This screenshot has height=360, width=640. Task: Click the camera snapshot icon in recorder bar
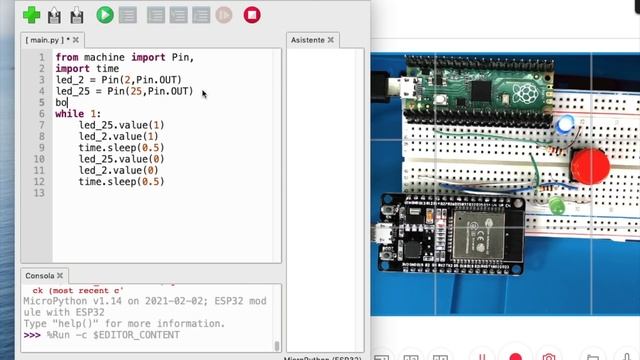tap(549, 357)
